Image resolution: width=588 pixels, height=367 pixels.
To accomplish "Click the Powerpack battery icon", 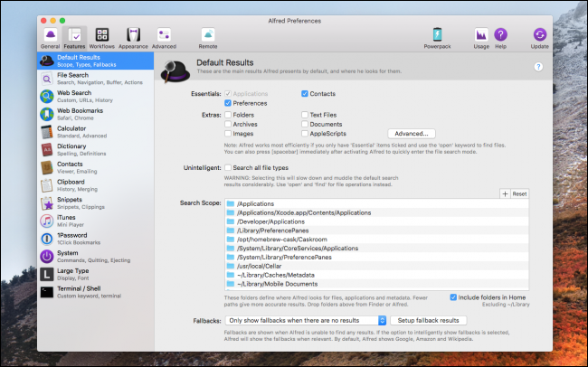I will (437, 38).
